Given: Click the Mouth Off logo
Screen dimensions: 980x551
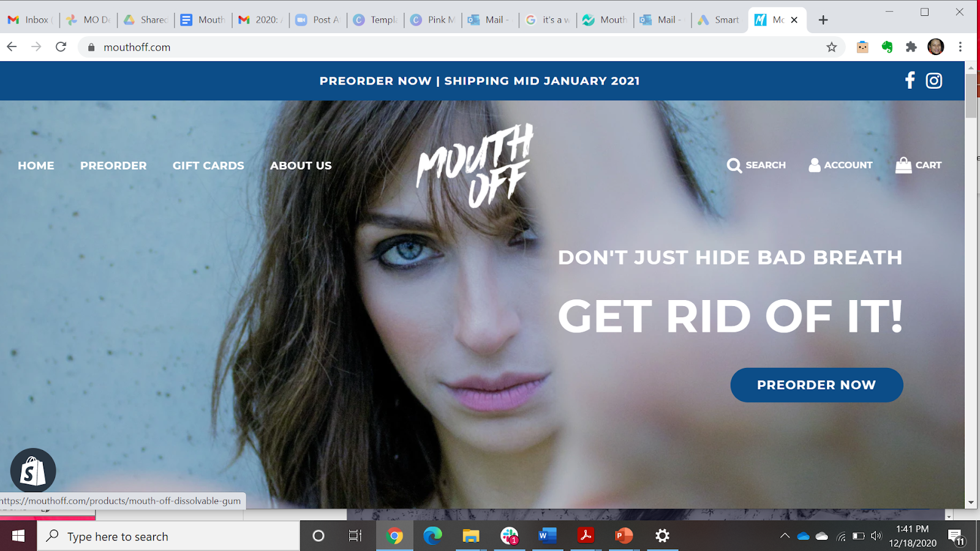Looking at the screenshot, I should click(x=475, y=165).
